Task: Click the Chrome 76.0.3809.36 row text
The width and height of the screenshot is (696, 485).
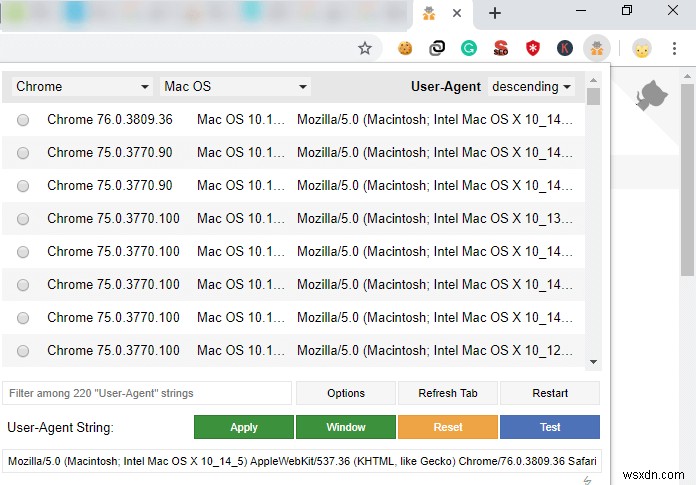Action: [110, 120]
